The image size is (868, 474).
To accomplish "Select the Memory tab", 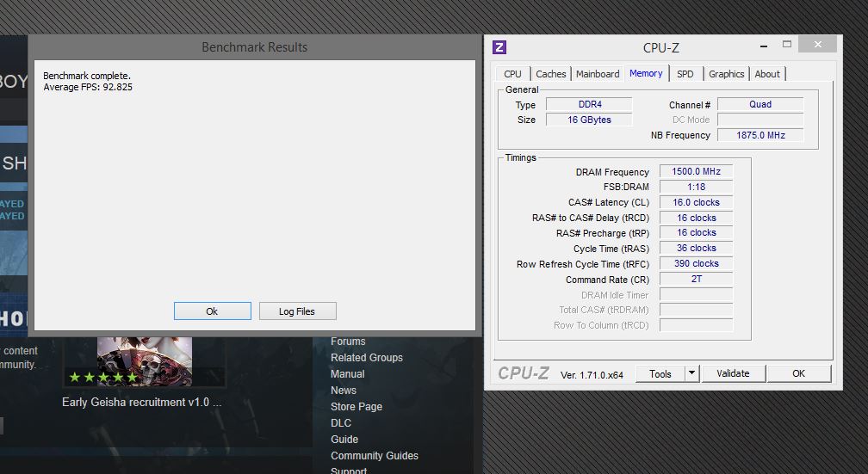I will click(x=646, y=73).
